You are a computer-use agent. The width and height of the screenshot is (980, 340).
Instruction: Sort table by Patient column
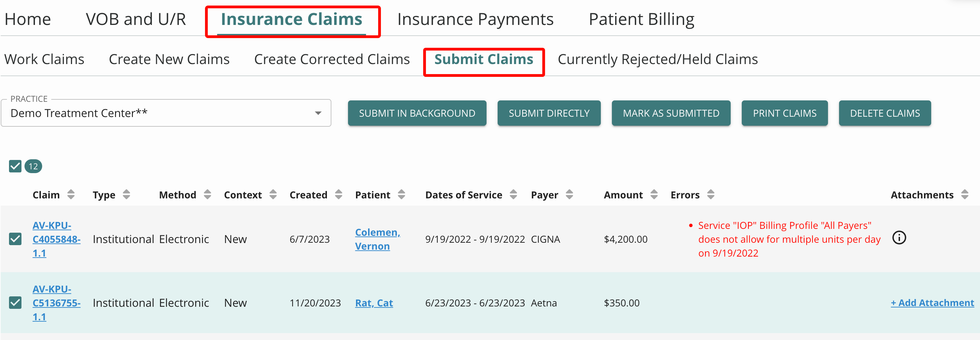(401, 194)
